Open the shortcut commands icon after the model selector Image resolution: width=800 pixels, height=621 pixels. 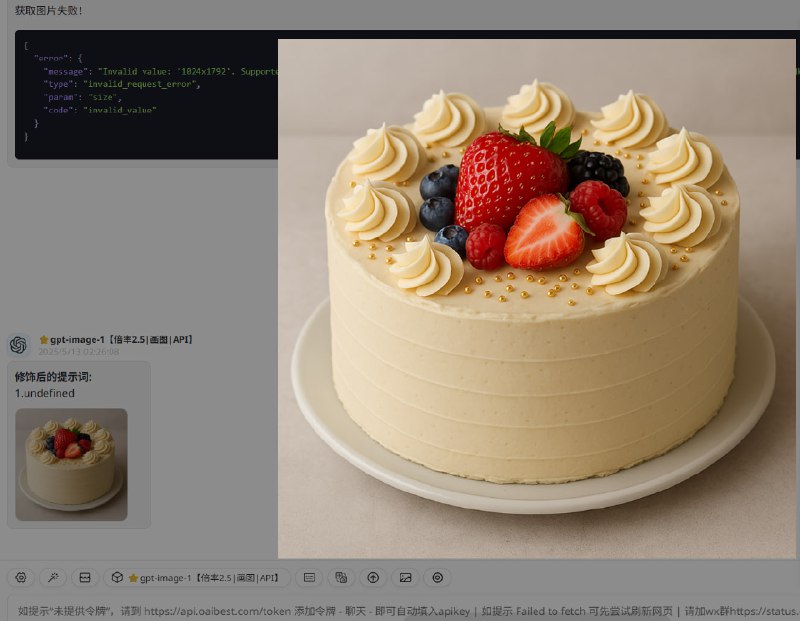pos(310,578)
